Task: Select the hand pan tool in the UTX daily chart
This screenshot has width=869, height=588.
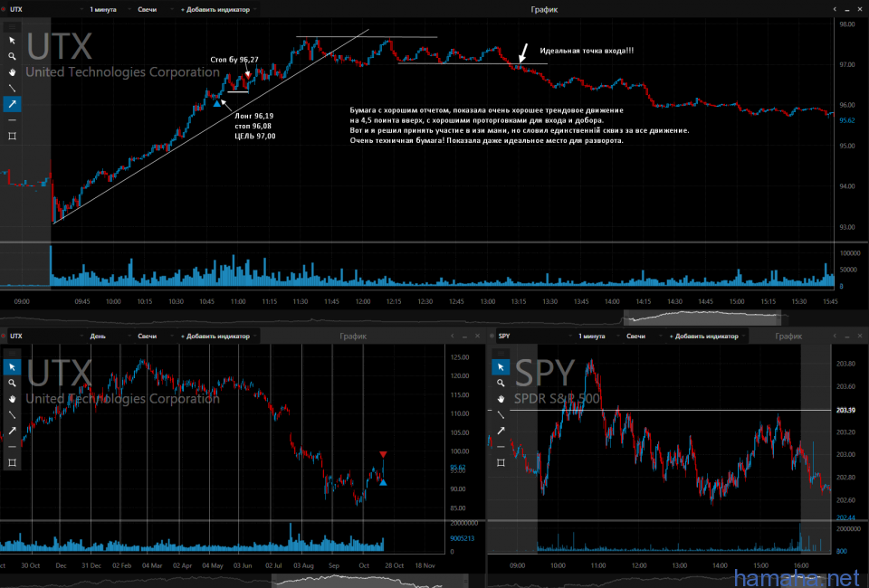Action: coord(12,399)
